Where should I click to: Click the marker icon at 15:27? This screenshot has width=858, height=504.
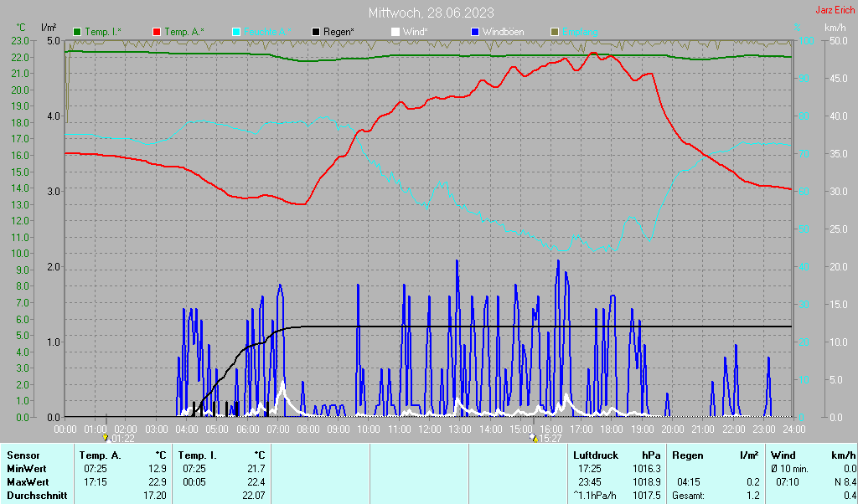tap(534, 438)
